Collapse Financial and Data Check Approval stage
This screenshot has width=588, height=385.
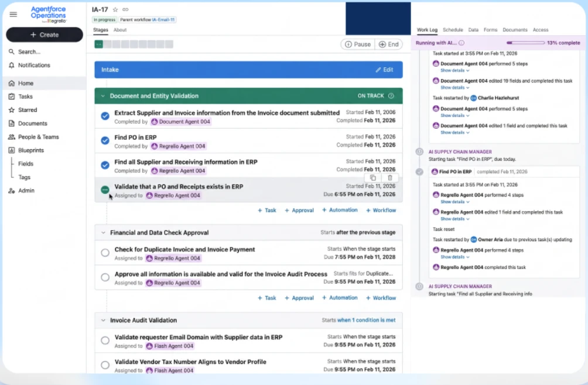click(x=103, y=232)
